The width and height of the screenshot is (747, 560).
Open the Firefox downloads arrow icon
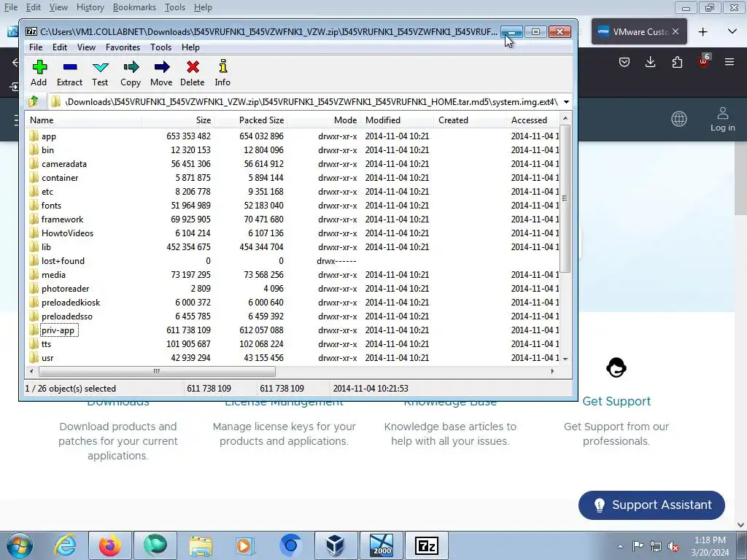click(x=650, y=62)
